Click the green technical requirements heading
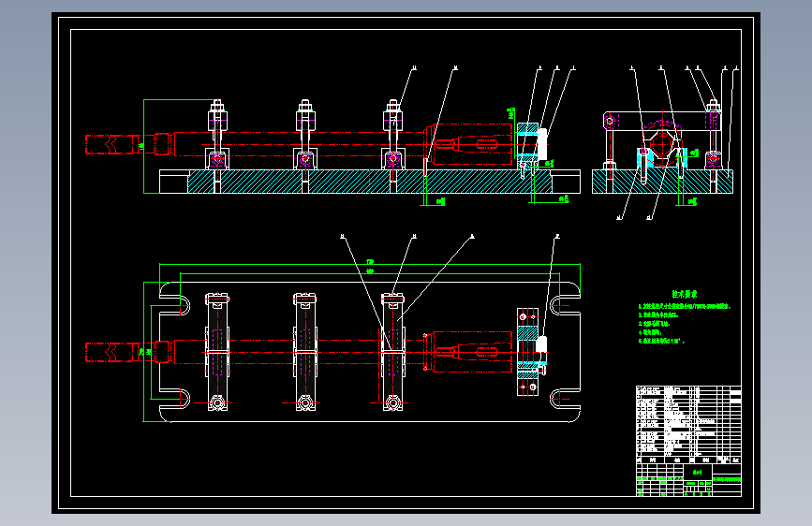The image size is (812, 526). click(684, 294)
